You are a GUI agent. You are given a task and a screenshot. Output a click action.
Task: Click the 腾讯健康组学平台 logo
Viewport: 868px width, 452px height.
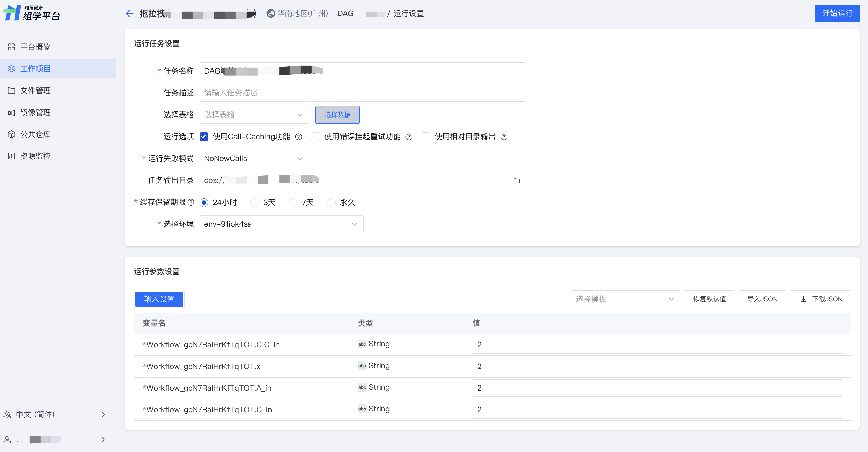(x=31, y=13)
